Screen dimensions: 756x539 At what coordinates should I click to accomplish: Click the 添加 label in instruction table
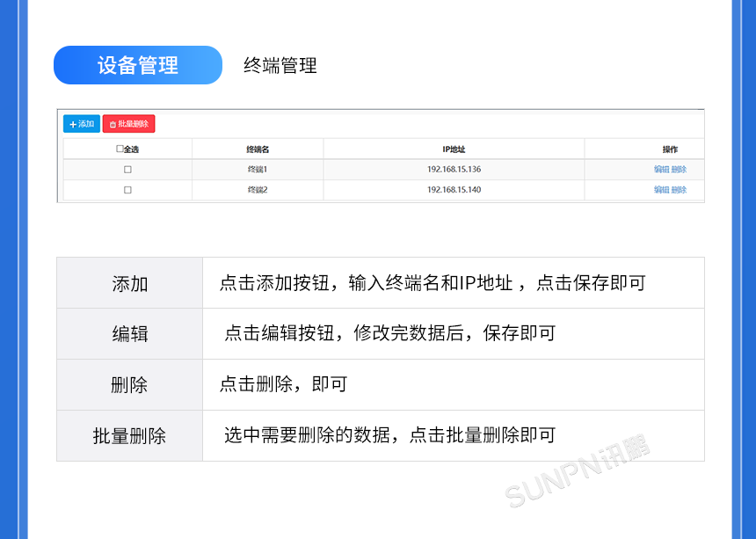coord(130,283)
